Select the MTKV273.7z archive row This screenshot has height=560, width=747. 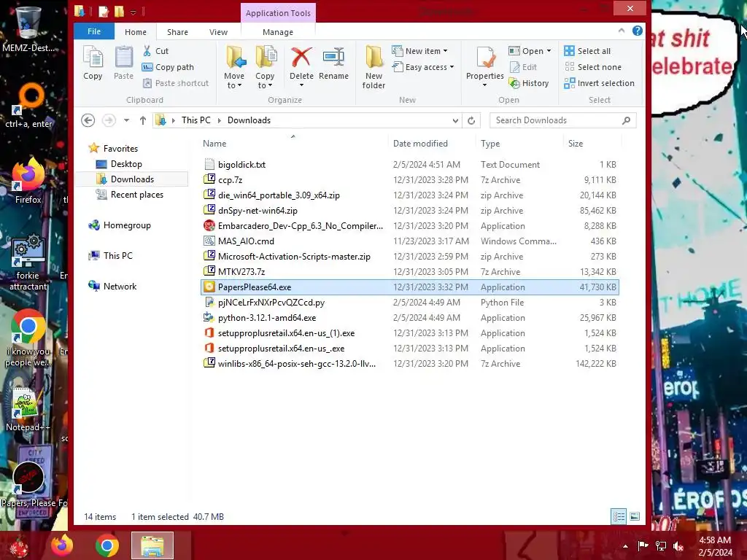pos(410,272)
